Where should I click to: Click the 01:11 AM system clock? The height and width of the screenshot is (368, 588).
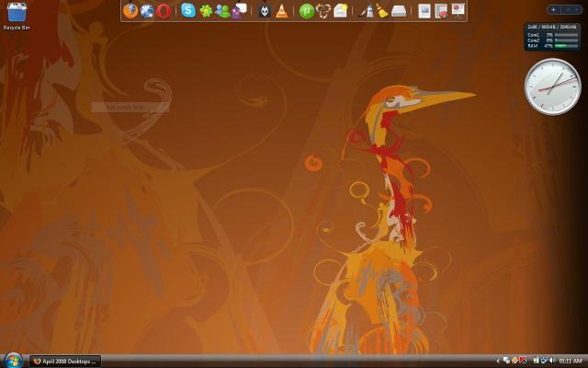(x=571, y=361)
